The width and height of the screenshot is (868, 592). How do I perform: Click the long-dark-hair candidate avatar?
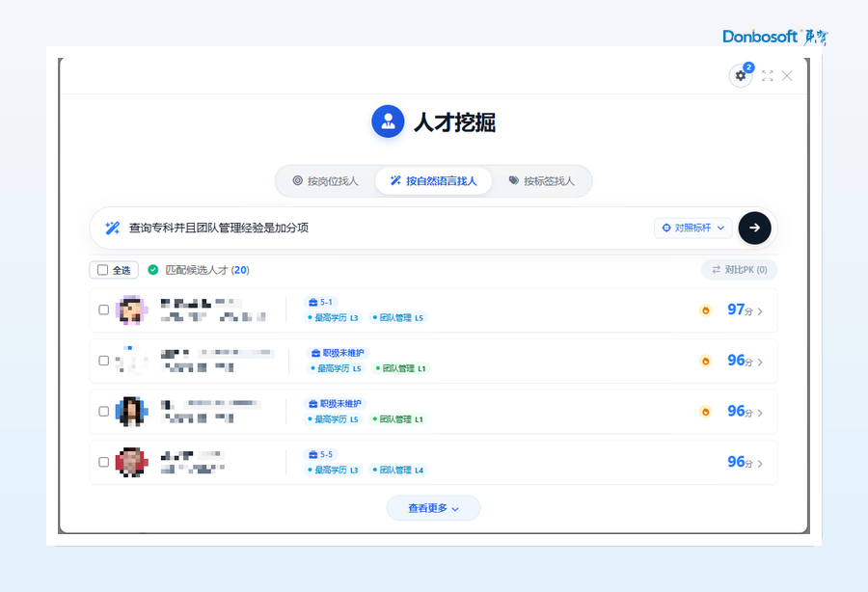coord(132,412)
